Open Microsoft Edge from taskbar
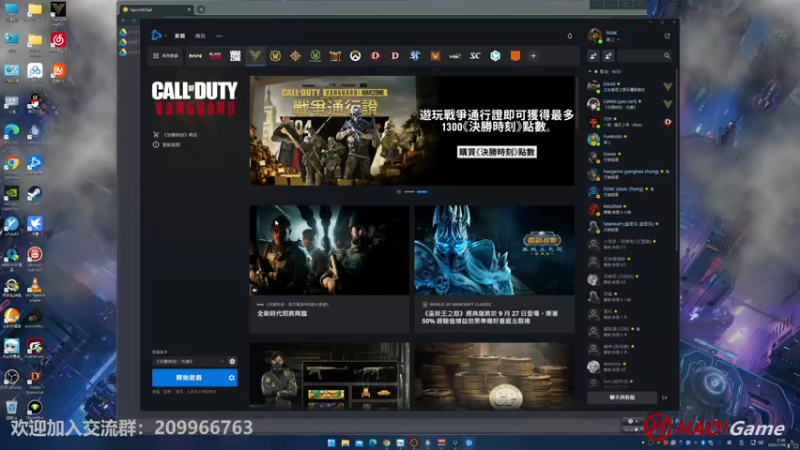This screenshot has height=450, width=800. pyautogui.click(x=373, y=443)
